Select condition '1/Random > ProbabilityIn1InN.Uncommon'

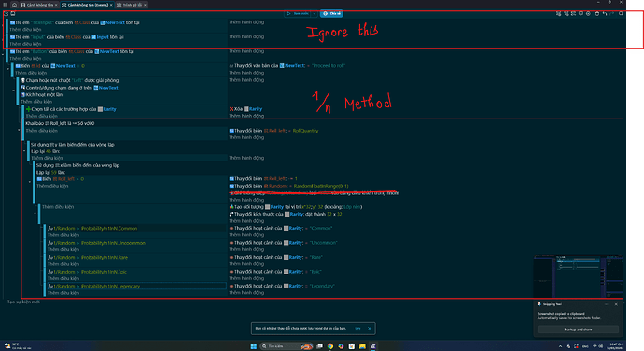pos(96,243)
